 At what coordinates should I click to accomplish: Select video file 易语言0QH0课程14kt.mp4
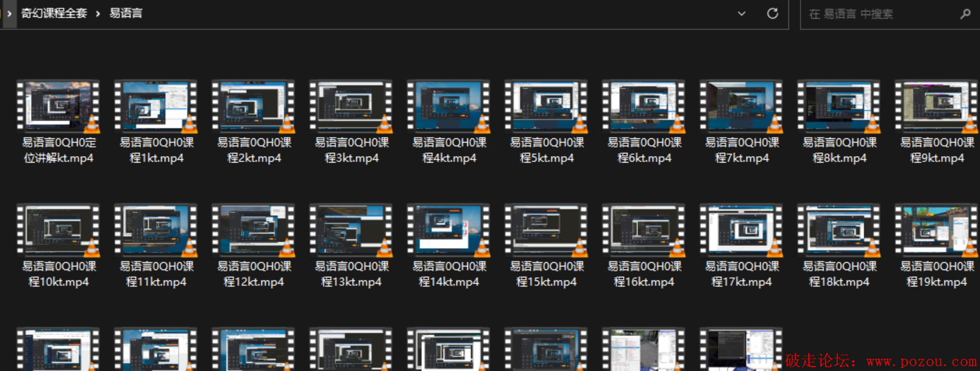(449, 231)
